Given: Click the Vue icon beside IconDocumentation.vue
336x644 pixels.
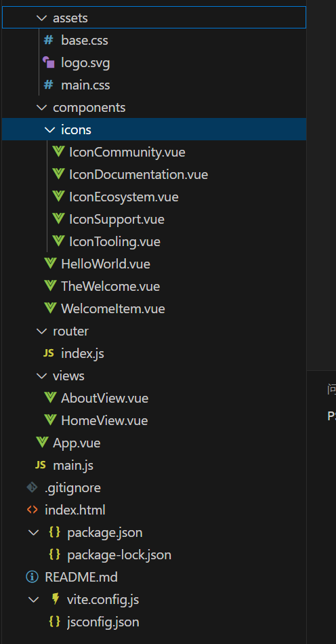Looking at the screenshot, I should (58, 174).
